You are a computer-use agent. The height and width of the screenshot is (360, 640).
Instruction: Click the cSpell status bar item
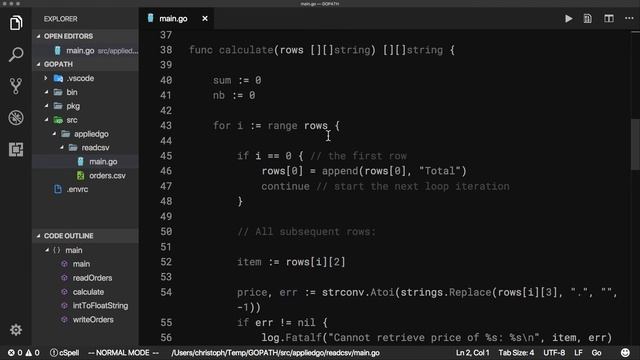click(x=64, y=353)
